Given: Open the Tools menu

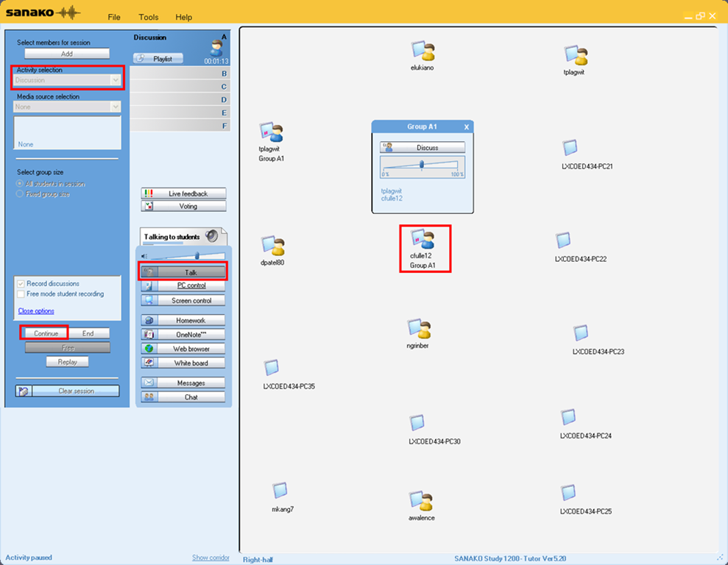Looking at the screenshot, I should point(148,17).
